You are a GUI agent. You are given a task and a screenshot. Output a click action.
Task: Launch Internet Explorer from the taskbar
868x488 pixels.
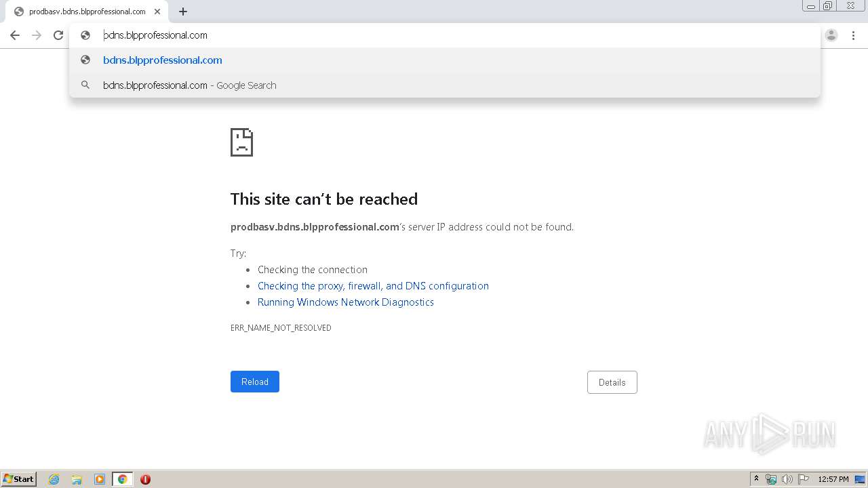[54, 479]
